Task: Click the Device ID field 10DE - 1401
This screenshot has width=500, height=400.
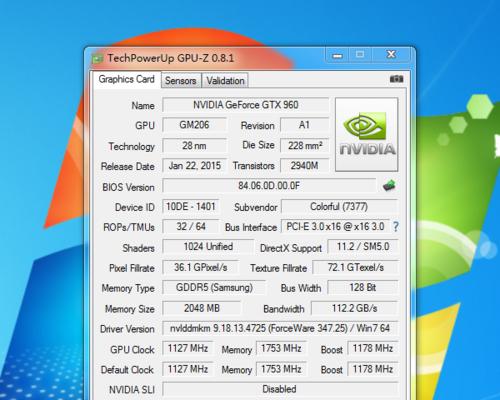Action: 191,207
